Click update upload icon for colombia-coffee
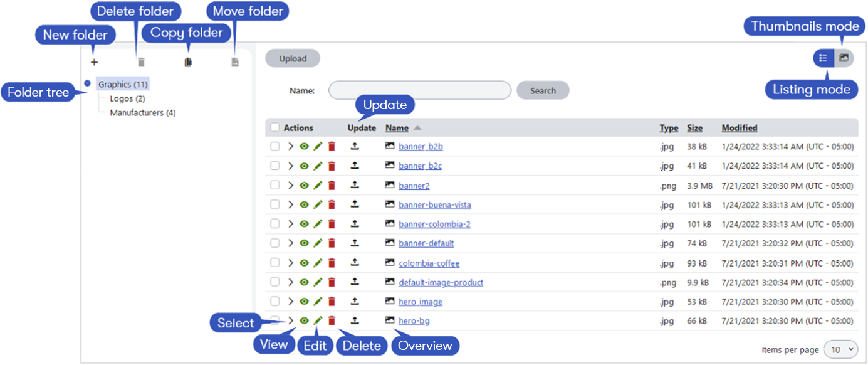This screenshot has width=868, height=365. pyautogui.click(x=355, y=263)
